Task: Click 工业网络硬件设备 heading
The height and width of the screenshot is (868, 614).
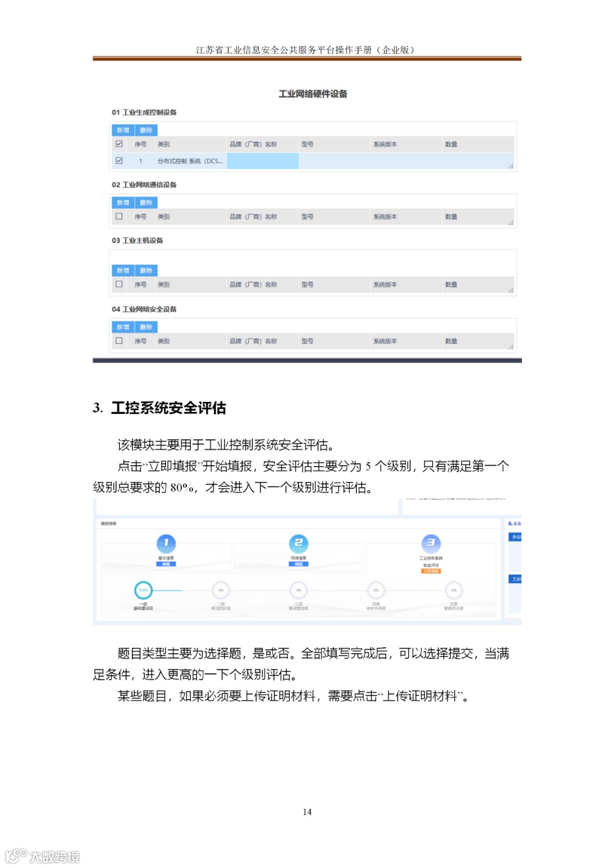Action: [313, 94]
